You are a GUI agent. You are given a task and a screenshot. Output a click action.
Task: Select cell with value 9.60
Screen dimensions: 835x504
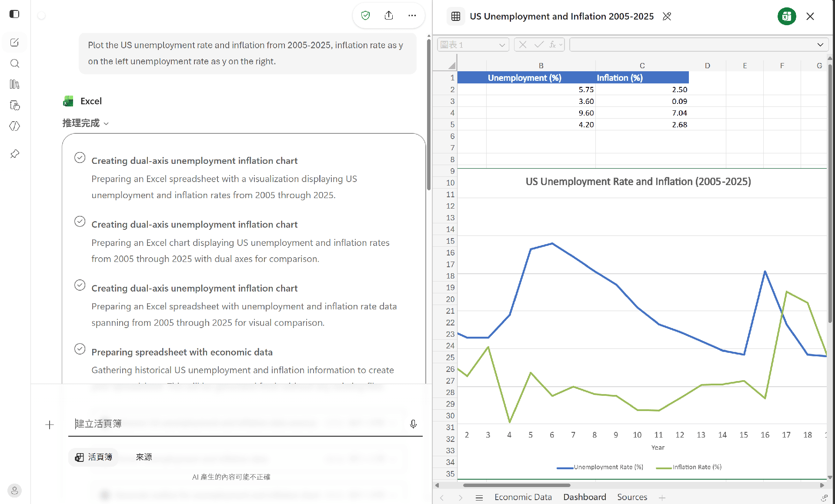point(541,113)
